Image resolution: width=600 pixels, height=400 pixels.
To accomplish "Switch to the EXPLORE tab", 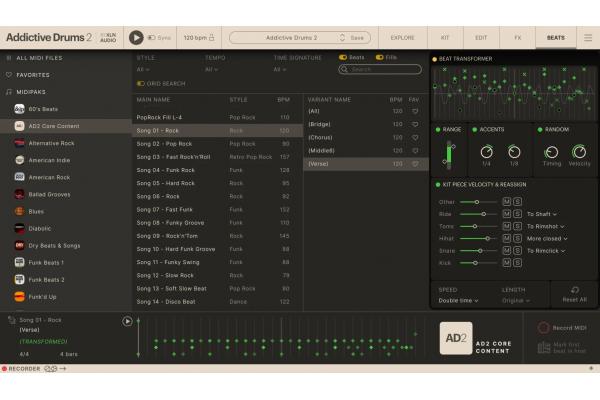I will click(402, 38).
